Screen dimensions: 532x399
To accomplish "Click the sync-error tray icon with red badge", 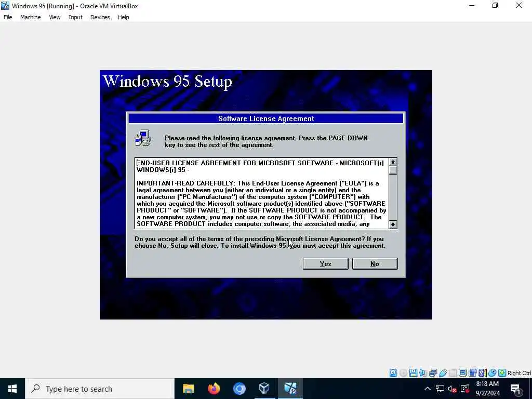I will [x=465, y=389].
